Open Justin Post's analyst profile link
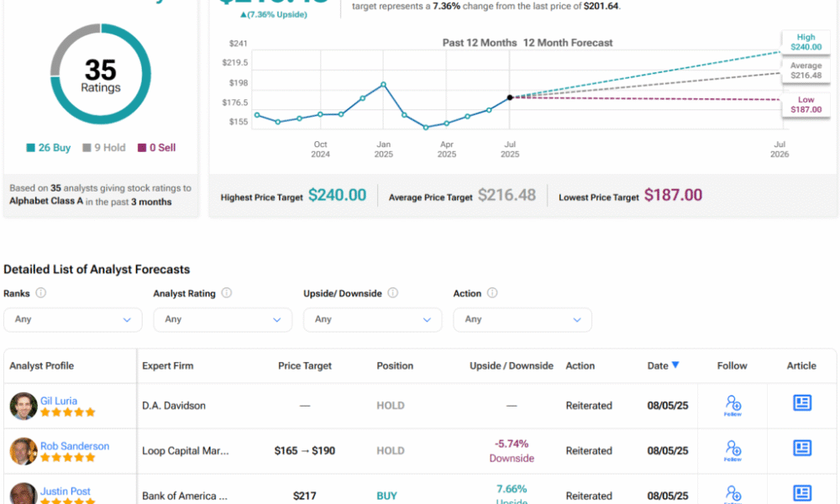Image resolution: width=840 pixels, height=504 pixels. click(x=66, y=491)
